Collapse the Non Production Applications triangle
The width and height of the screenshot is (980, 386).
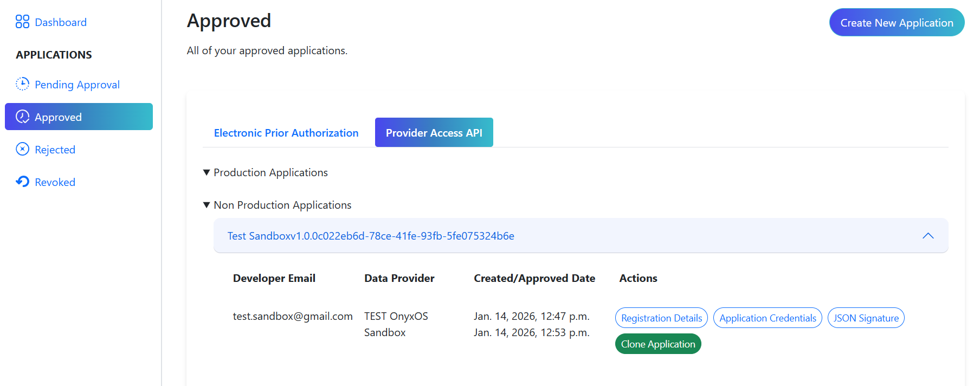point(207,205)
